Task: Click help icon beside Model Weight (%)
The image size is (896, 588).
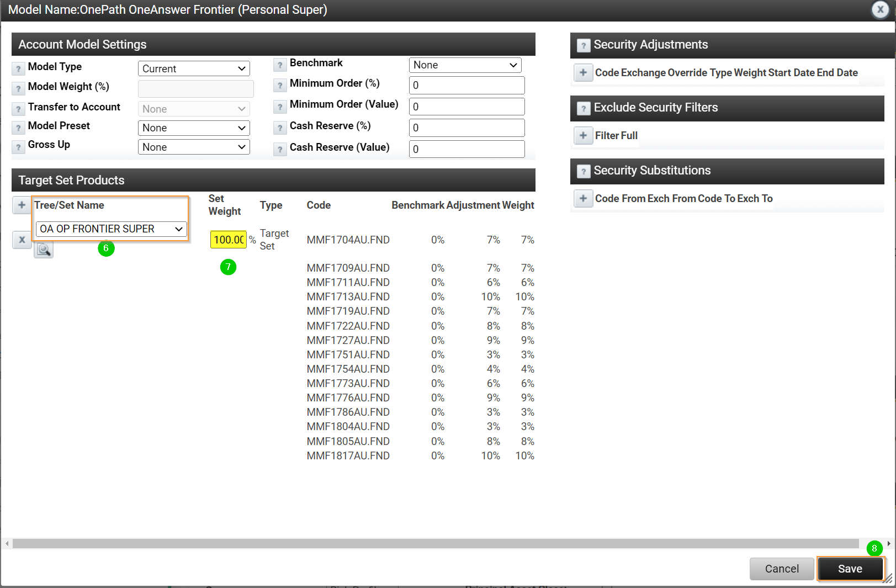Action: pos(18,88)
